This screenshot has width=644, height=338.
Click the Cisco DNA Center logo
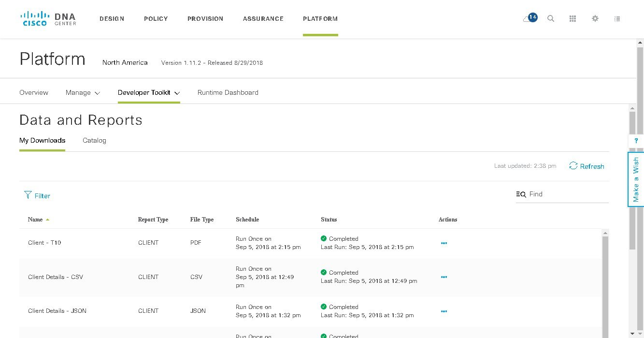click(48, 18)
